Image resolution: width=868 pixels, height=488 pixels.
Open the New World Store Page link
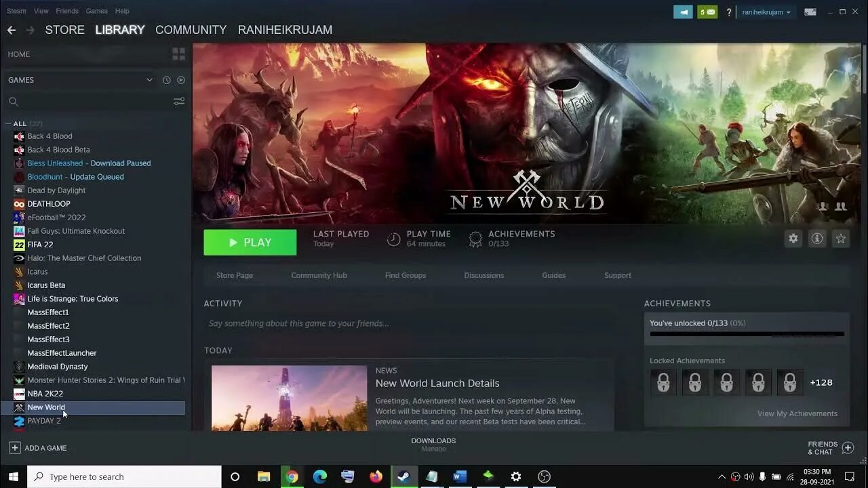[235, 275]
